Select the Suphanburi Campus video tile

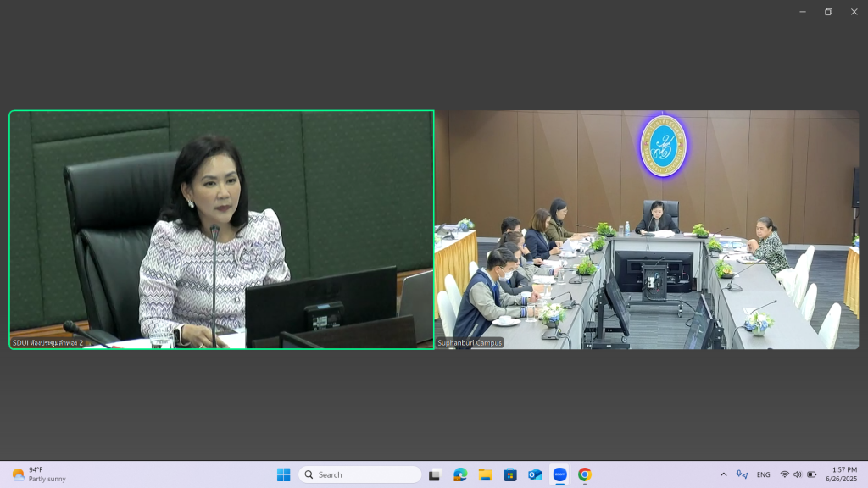click(647, 230)
